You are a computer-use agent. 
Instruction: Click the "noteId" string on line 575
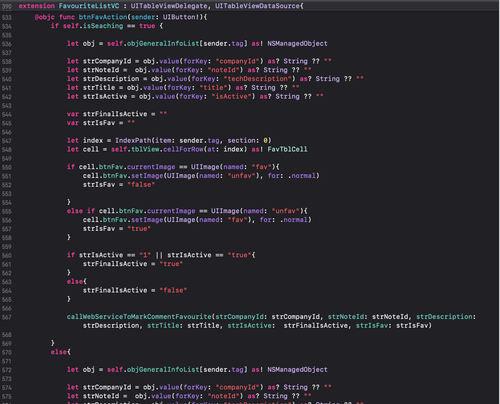coord(225,396)
